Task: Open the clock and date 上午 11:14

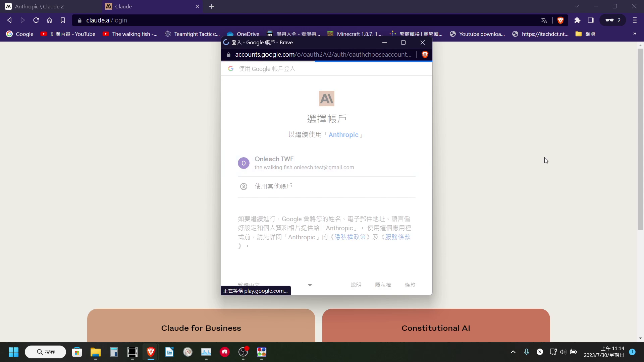Action: pos(604,352)
